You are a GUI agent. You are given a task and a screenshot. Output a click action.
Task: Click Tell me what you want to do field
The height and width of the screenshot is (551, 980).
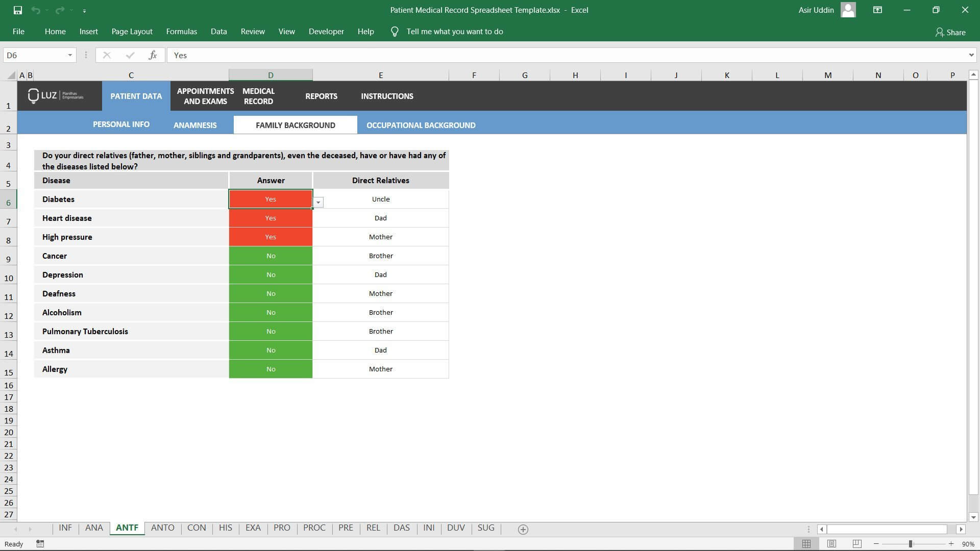(x=454, y=32)
